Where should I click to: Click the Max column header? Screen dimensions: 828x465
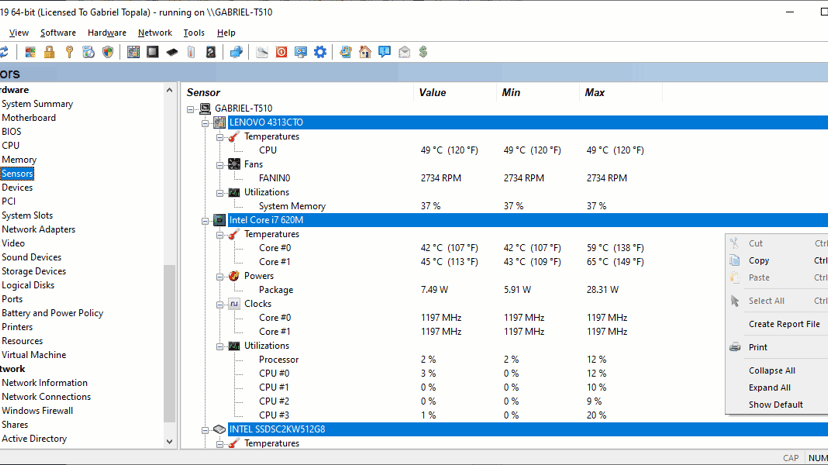point(620,92)
